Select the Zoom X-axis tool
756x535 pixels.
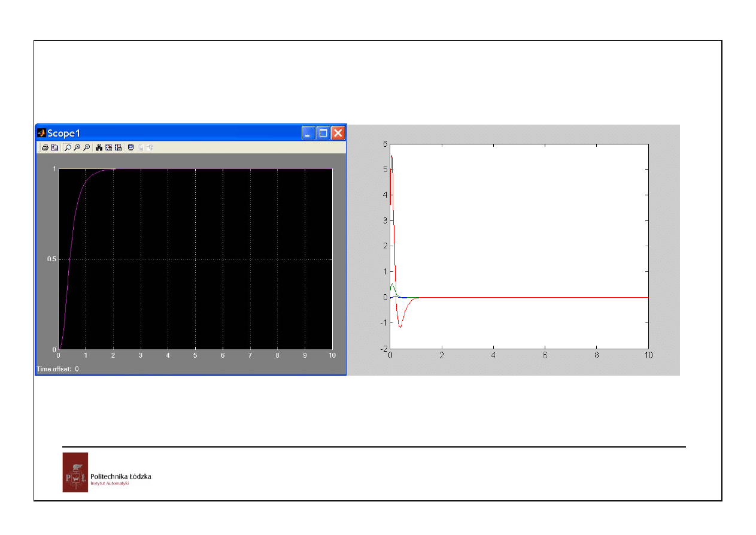pyautogui.click(x=77, y=147)
